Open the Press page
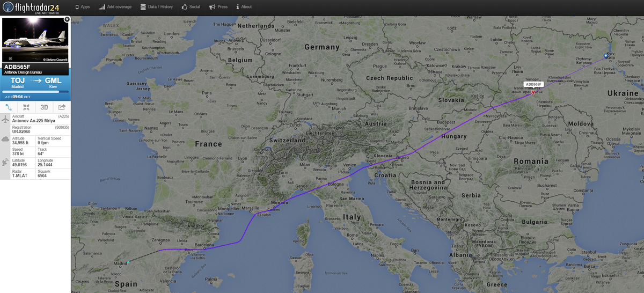Image resolution: width=644 pixels, height=293 pixels. pyautogui.click(x=218, y=7)
